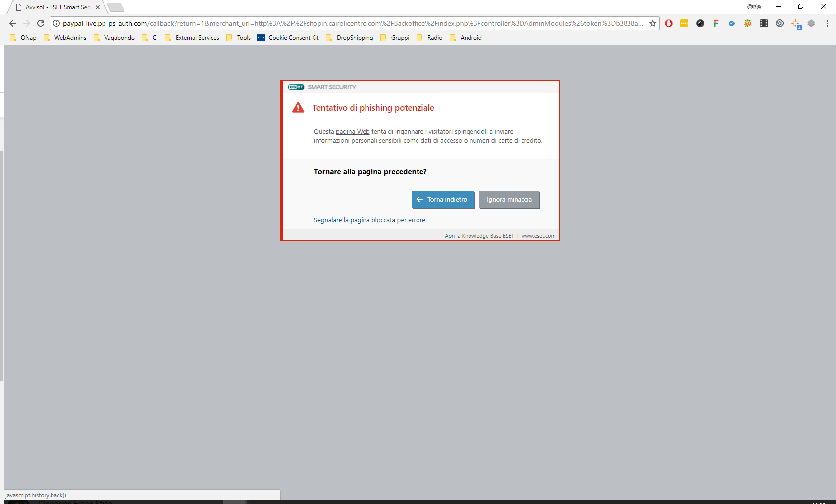The image size is (836, 504).
Task: Click the multicolored F extension icon
Action: pyautogui.click(x=716, y=23)
